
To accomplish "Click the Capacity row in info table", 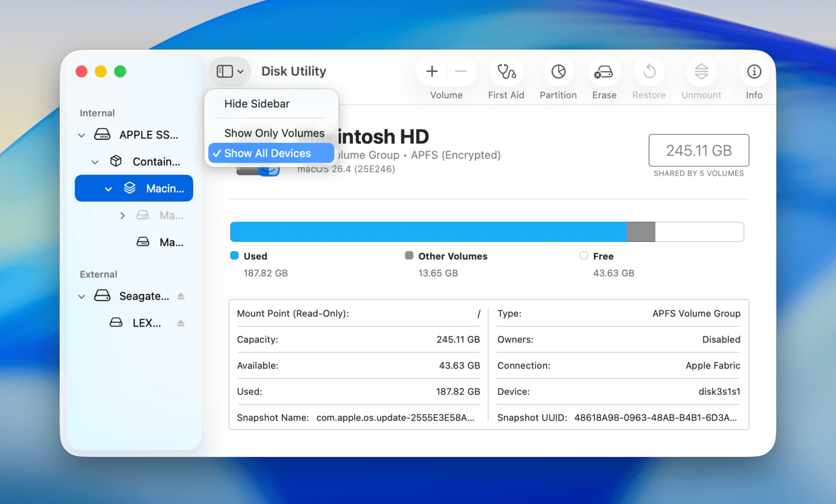I will [x=358, y=339].
